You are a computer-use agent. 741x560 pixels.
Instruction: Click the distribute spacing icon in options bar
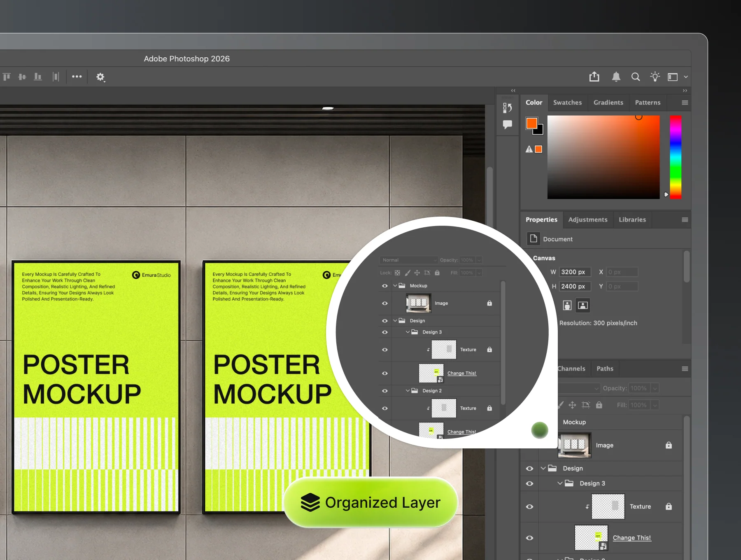tap(56, 77)
